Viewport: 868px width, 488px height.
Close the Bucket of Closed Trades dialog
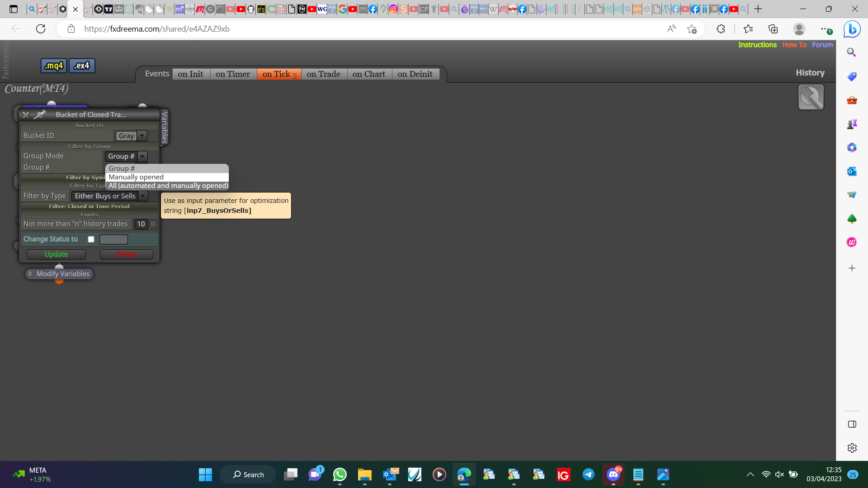26,115
